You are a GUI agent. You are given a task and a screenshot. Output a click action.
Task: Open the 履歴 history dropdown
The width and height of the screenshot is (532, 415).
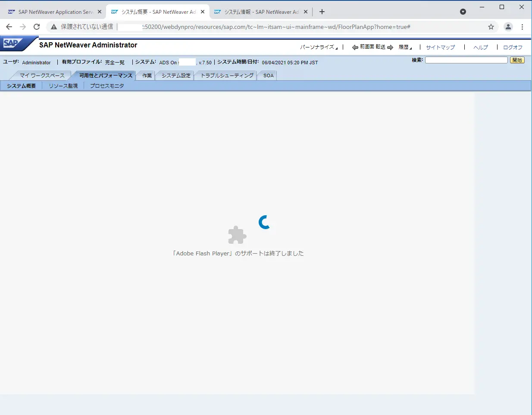tap(405, 47)
